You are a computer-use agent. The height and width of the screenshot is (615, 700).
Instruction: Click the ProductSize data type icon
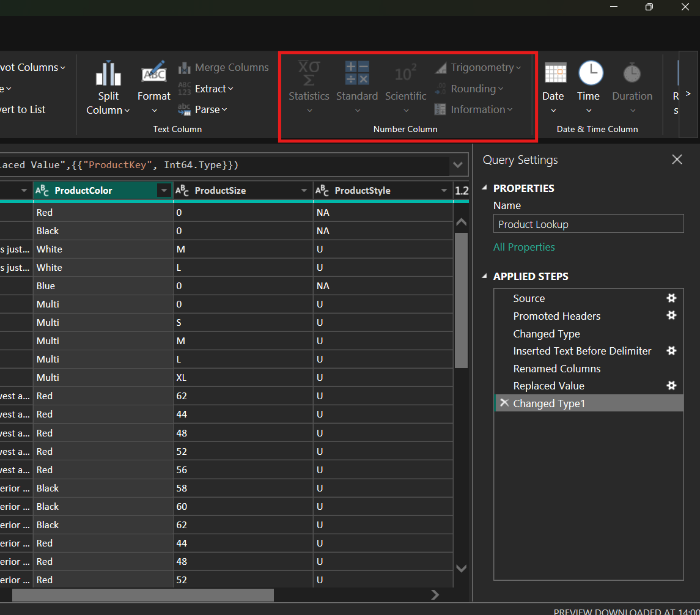tap(182, 191)
